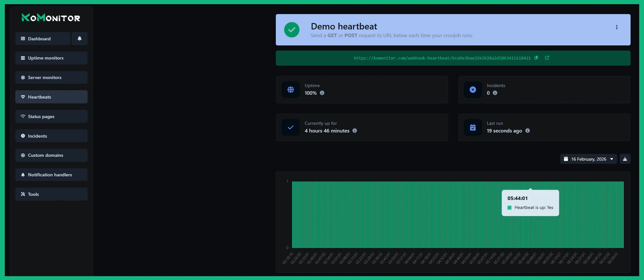Open Incidents in the sidebar
The image size is (644, 280).
[51, 136]
